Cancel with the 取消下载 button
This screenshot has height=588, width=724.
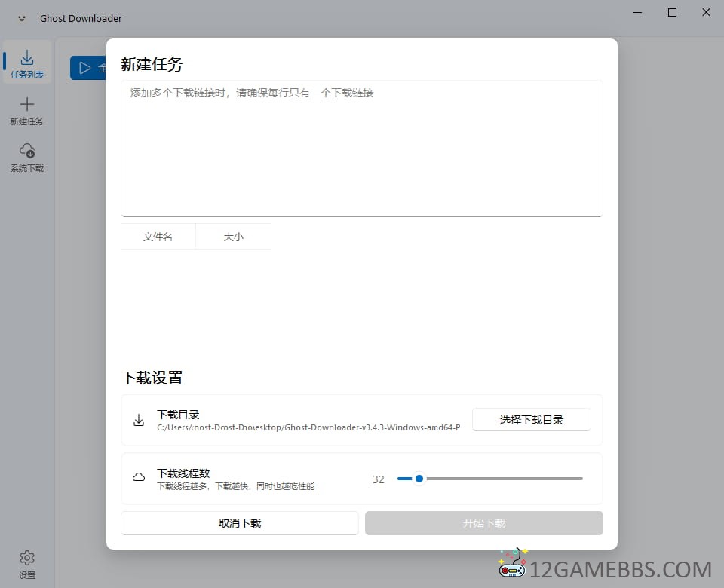tap(240, 523)
